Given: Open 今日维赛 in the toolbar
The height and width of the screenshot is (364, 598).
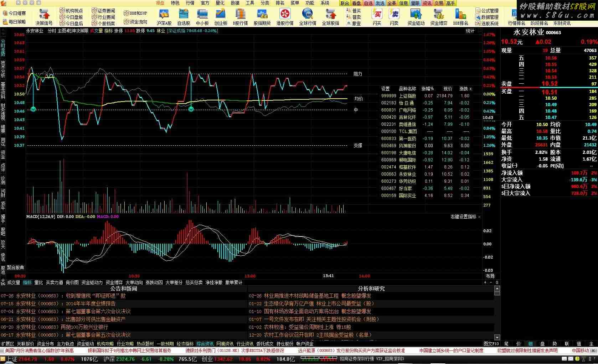Looking at the screenshot, I should 14,13.
